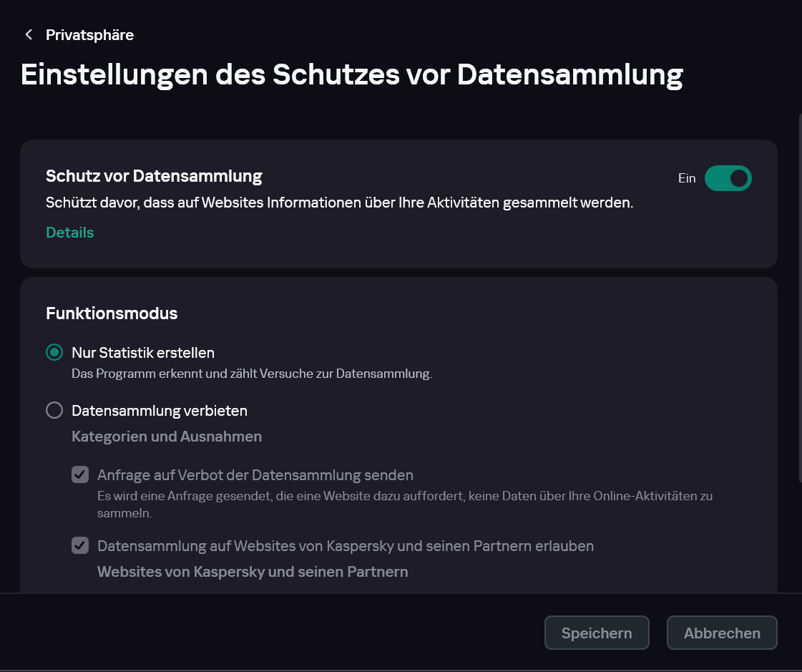Click the 'Das Programm erkennt und zählt' description
802x672 pixels.
pos(252,374)
